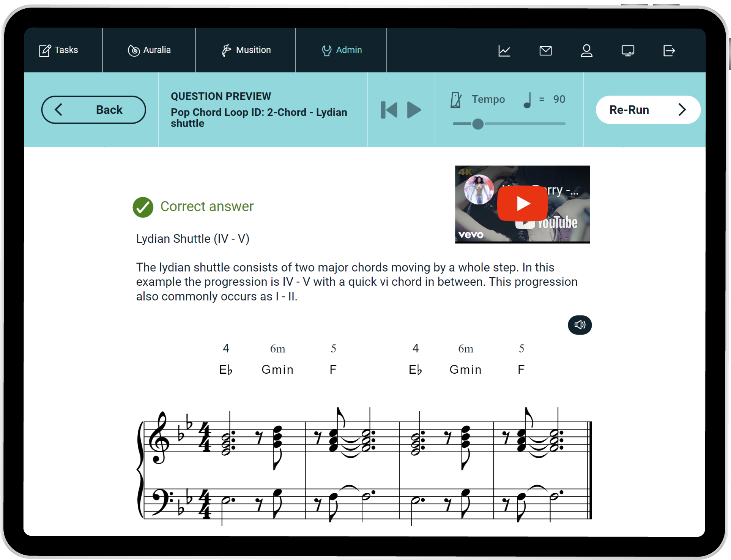
Task: Click the tempo value 90
Action: click(559, 99)
